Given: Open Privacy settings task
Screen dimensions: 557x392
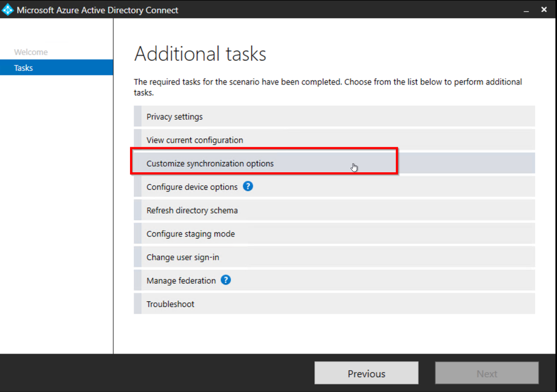Looking at the screenshot, I should pos(175,117).
